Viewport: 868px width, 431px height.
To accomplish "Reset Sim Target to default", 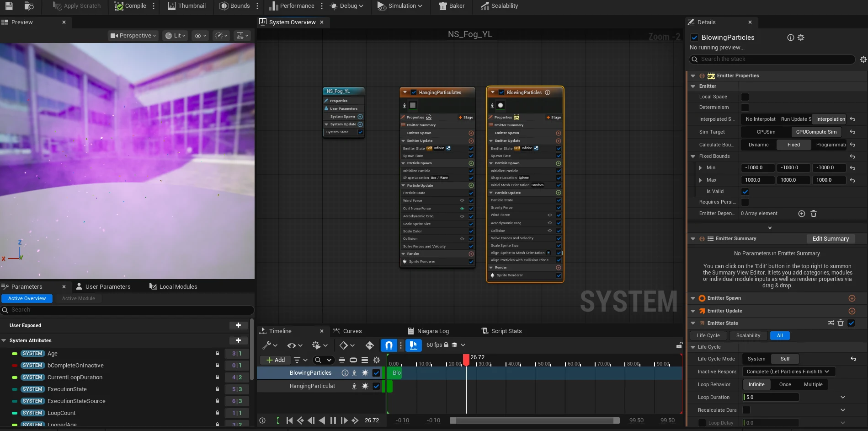I will point(852,132).
